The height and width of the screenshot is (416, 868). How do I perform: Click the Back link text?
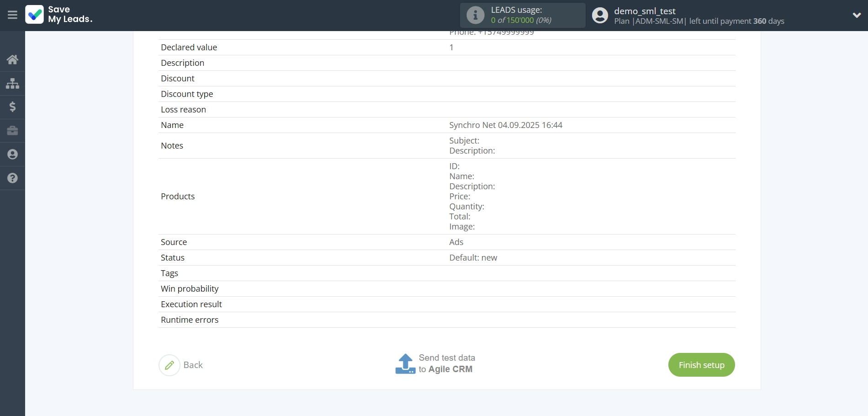(x=193, y=365)
